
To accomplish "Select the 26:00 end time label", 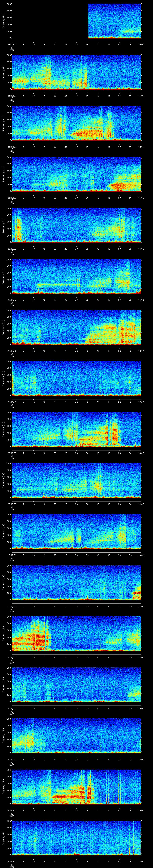I will click(x=141, y=861).
